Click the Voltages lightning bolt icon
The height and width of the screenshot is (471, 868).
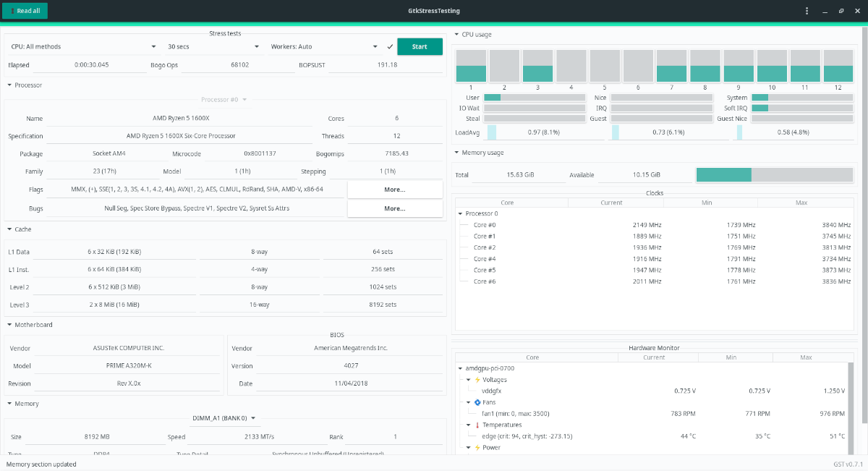pyautogui.click(x=477, y=380)
